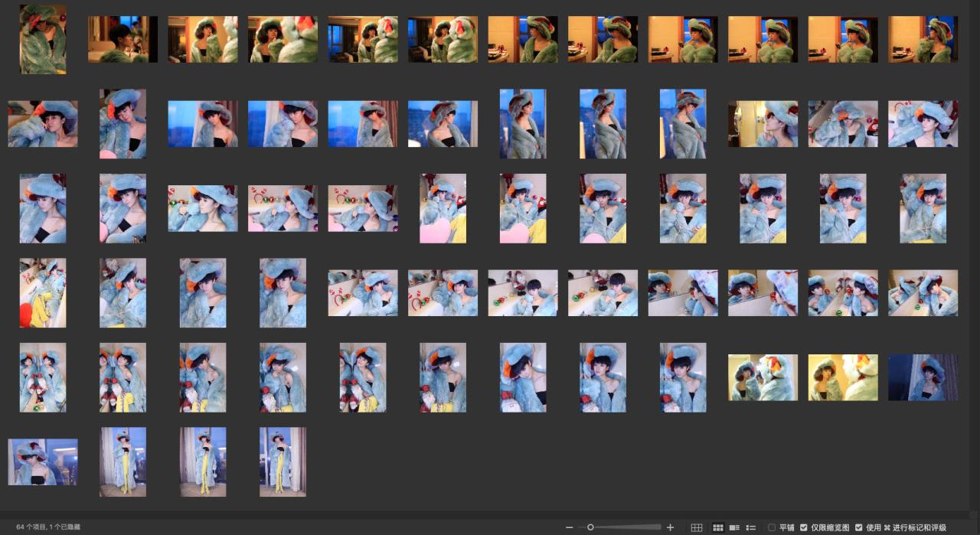Image resolution: width=980 pixels, height=535 pixels.
Task: Select the first portrait thumbnail in top row
Action: click(x=43, y=39)
